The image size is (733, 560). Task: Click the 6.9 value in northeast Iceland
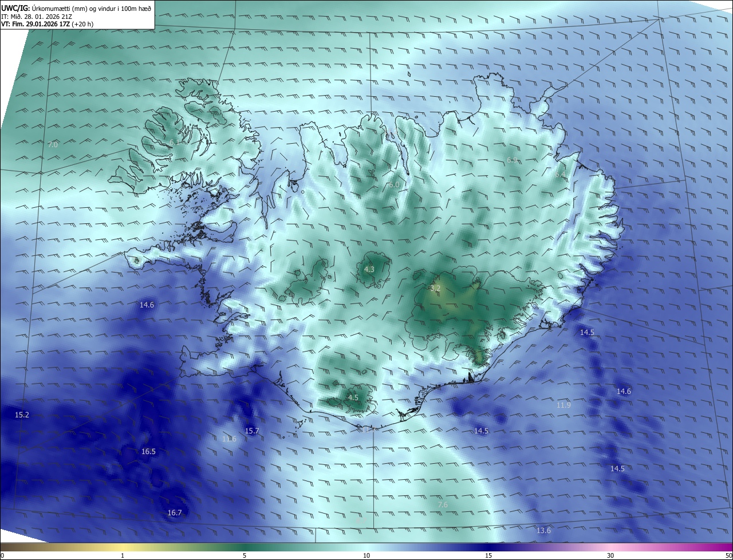(513, 160)
